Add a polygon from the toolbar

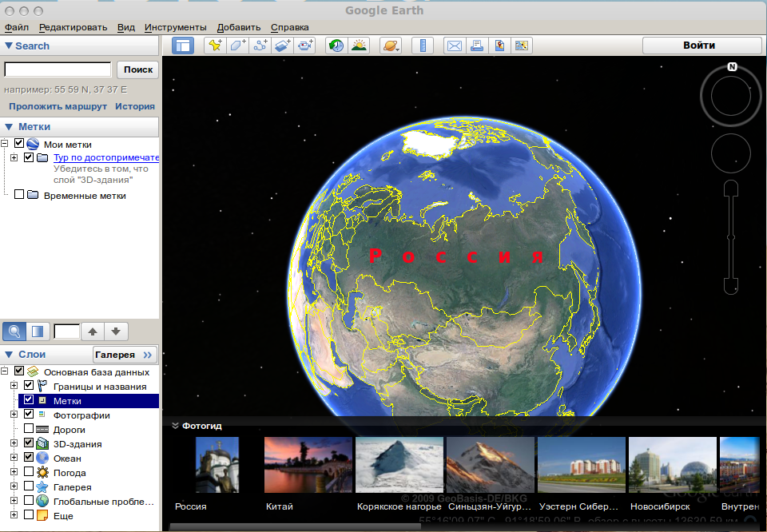point(238,46)
